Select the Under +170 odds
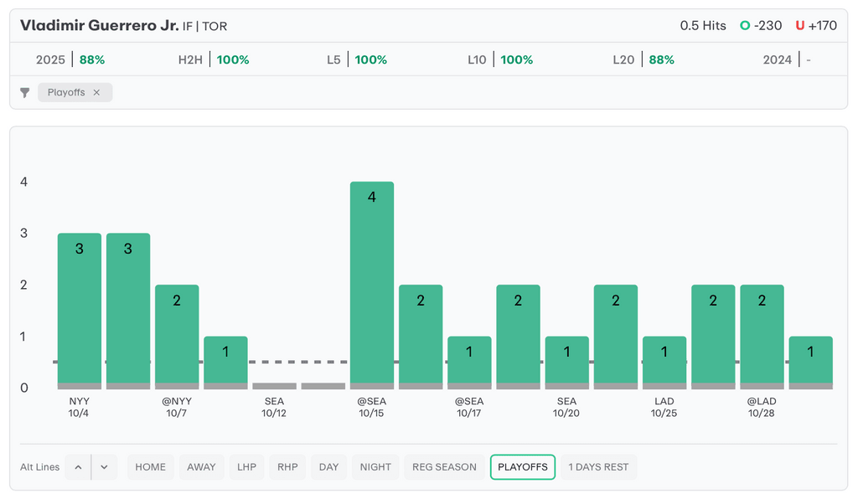 pos(816,26)
